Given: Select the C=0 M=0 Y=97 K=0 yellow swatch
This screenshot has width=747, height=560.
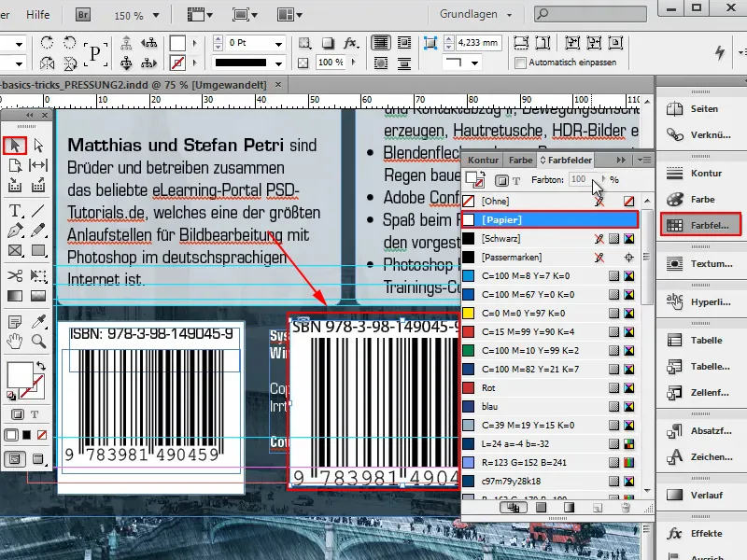Looking at the screenshot, I should [550, 313].
